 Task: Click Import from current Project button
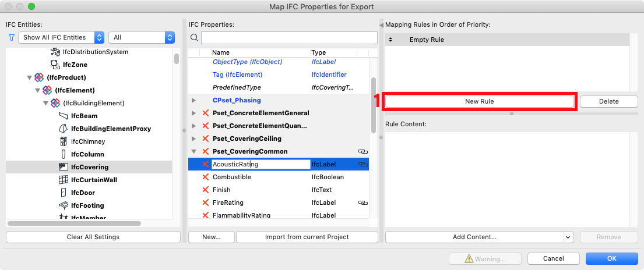[307, 237]
